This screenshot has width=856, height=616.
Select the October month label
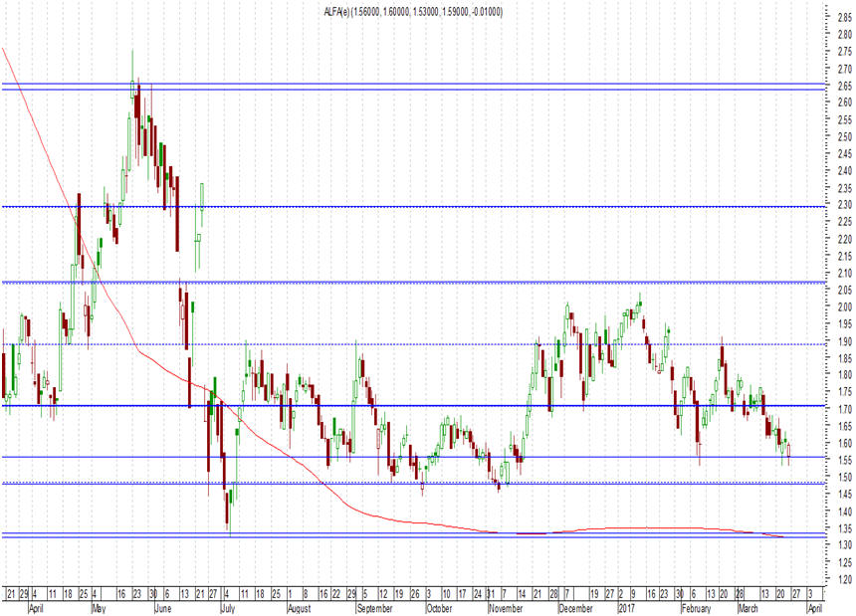point(439,608)
